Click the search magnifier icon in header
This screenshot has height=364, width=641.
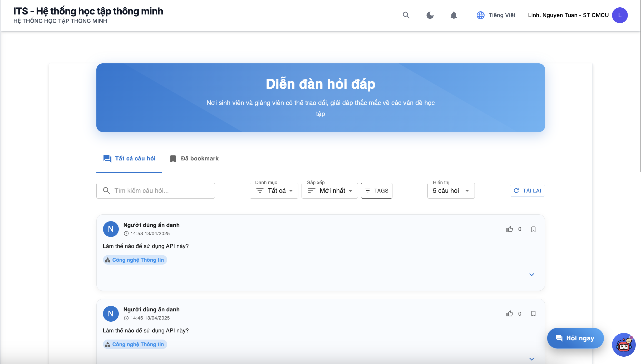point(406,15)
